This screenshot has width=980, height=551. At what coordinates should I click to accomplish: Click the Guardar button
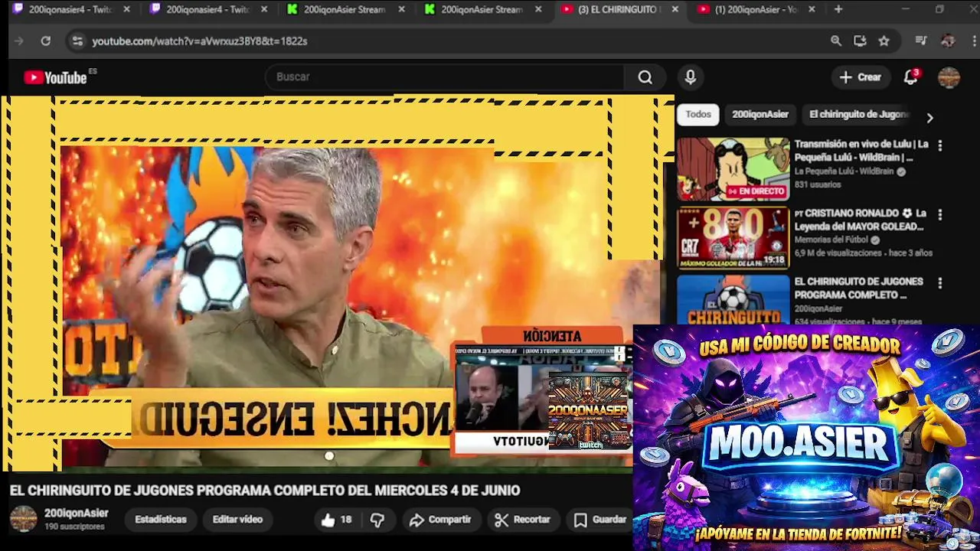601,520
